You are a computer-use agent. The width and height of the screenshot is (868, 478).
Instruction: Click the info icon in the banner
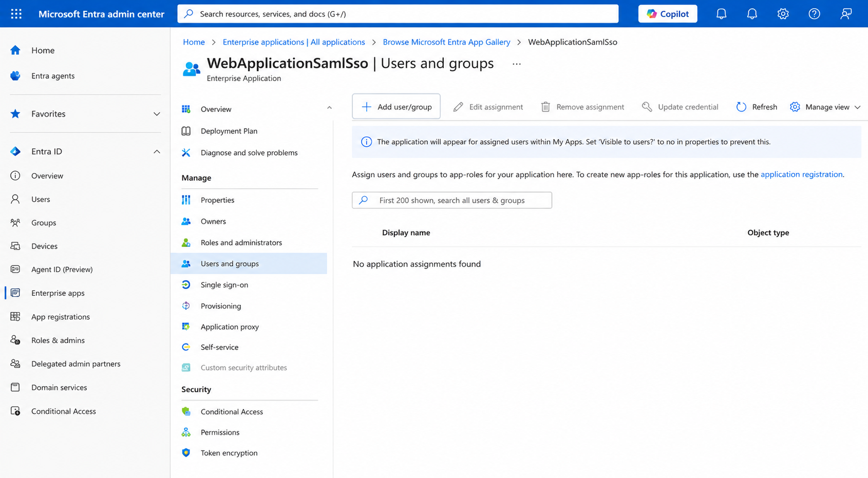point(366,142)
